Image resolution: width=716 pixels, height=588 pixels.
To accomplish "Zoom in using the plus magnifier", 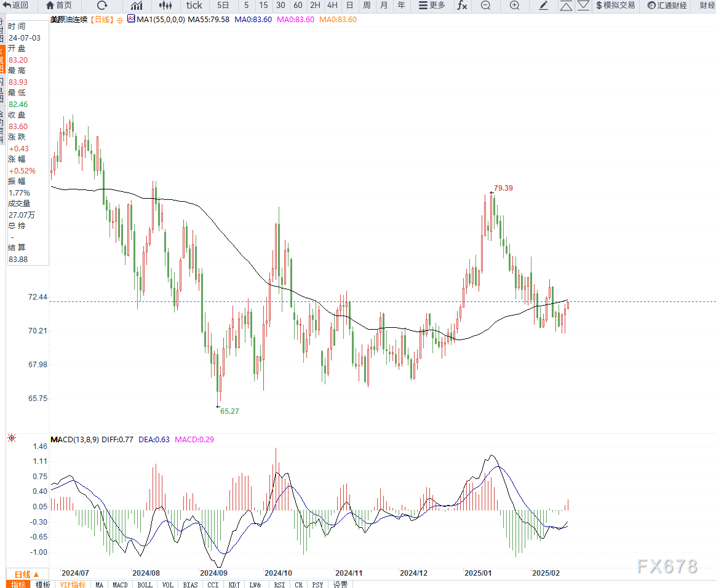I will coord(515,6).
